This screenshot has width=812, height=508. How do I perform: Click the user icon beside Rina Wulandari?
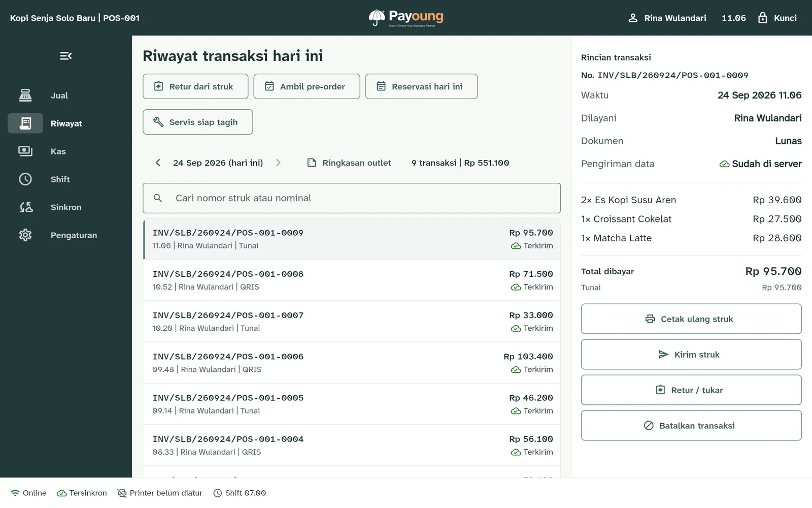[633, 18]
